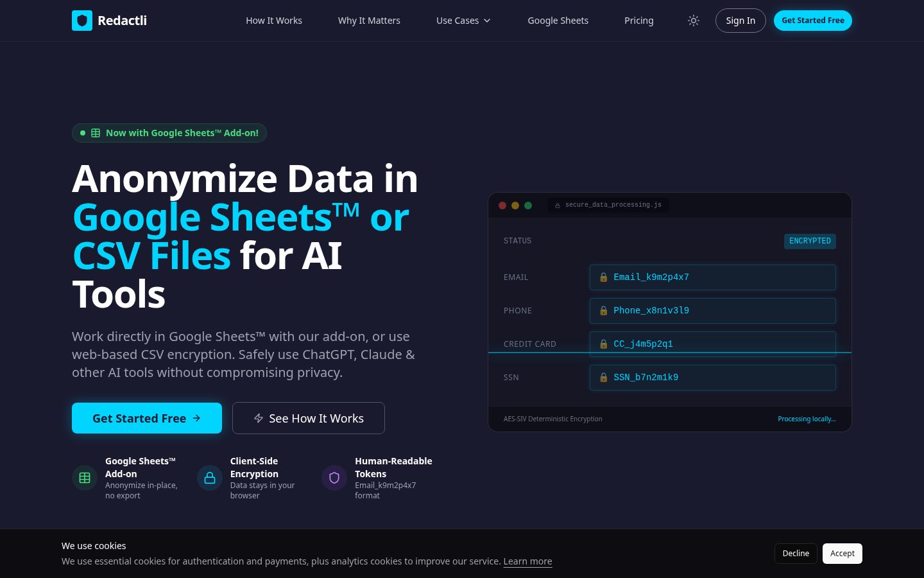Click the green status dot in the badge
Screen dimensions: 924x578
click(x=83, y=133)
